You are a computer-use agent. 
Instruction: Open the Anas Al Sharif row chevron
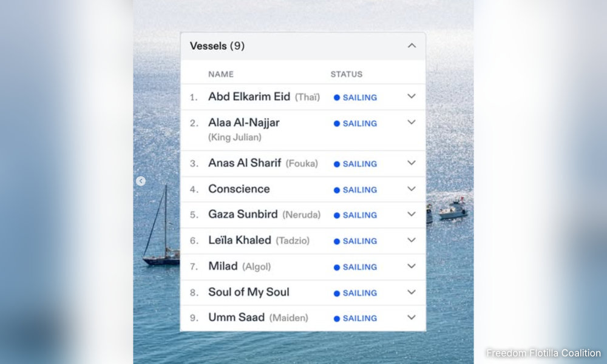point(412,163)
